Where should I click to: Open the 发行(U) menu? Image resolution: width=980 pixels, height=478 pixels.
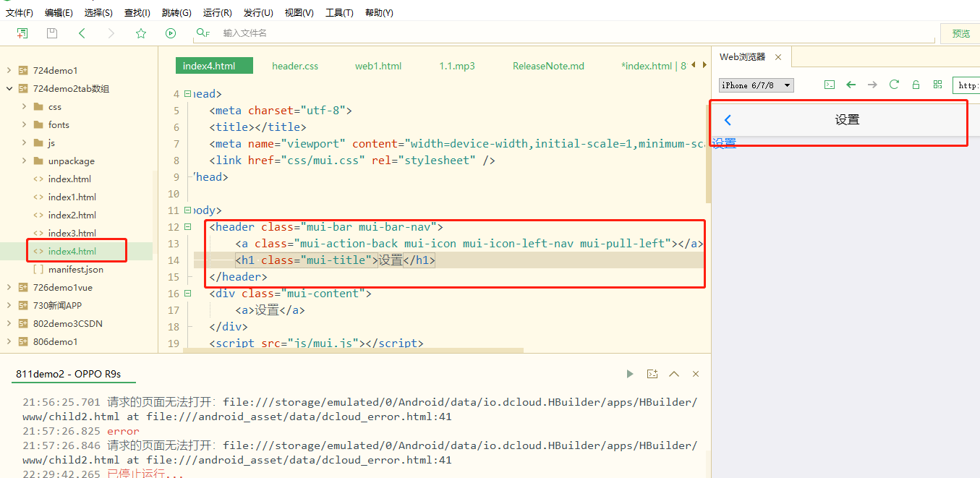258,13
